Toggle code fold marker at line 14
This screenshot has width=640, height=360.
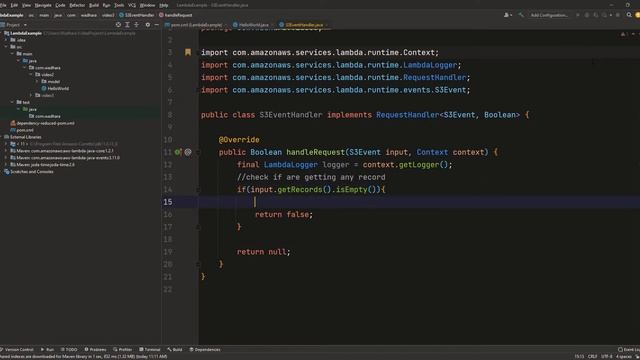pyautogui.click(x=198, y=190)
